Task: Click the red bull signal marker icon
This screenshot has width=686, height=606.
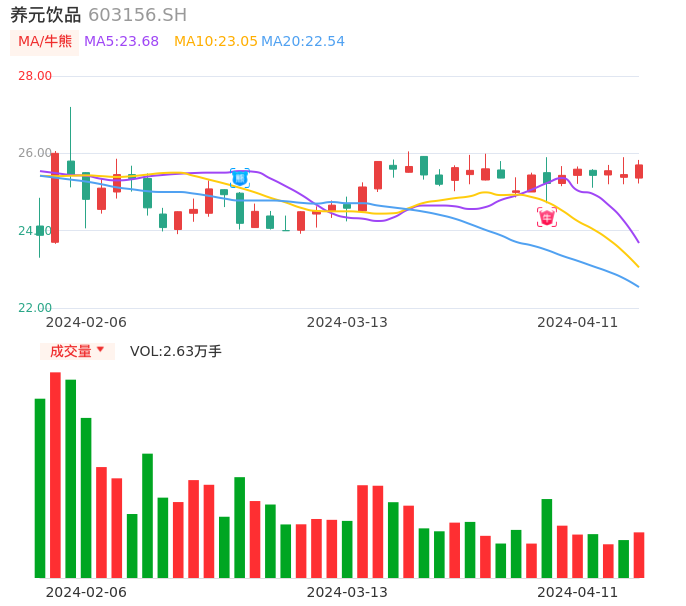Action: (x=547, y=217)
